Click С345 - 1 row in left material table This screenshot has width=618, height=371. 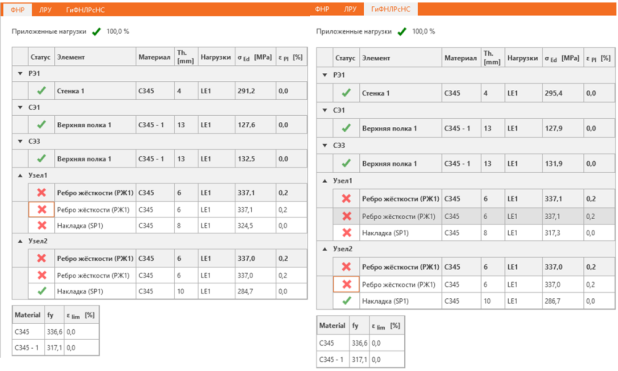55,348
